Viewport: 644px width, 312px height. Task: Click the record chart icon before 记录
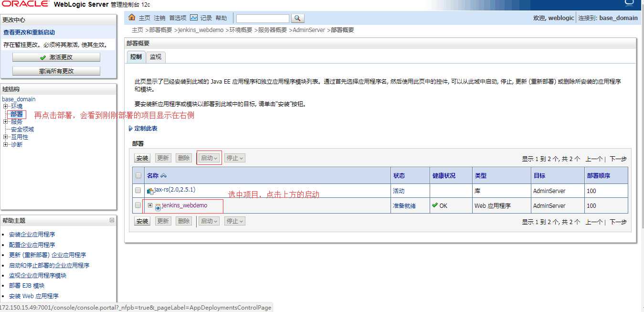194,18
